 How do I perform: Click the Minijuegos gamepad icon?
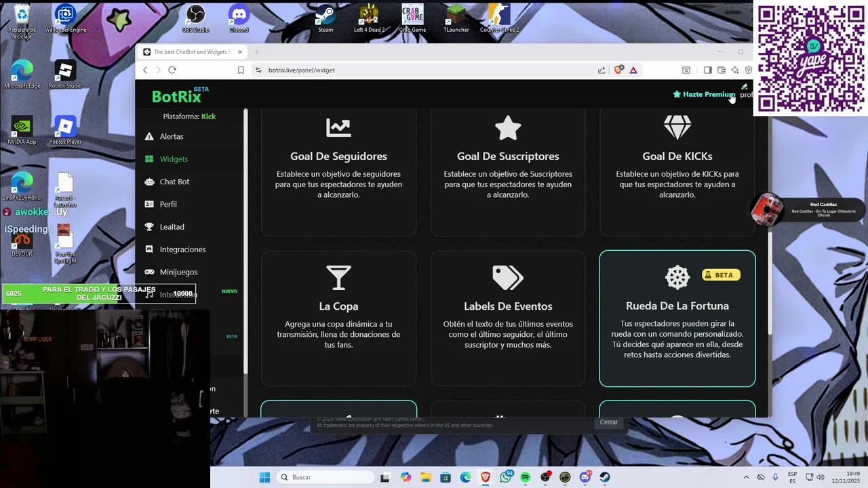[149, 272]
